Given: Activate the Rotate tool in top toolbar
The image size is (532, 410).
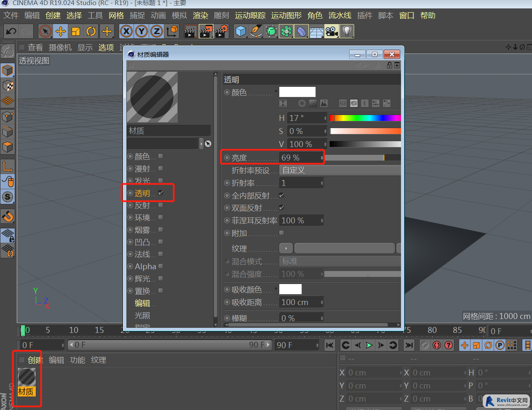Looking at the screenshot, I should point(91,31).
